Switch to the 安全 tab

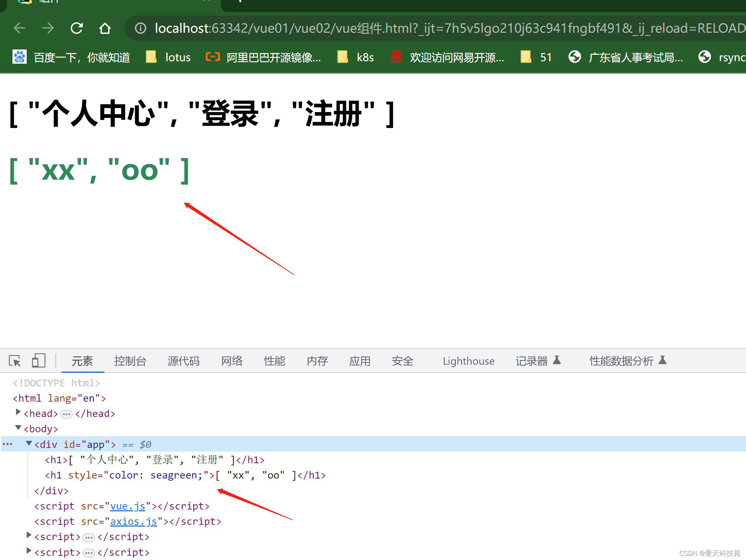(x=403, y=361)
